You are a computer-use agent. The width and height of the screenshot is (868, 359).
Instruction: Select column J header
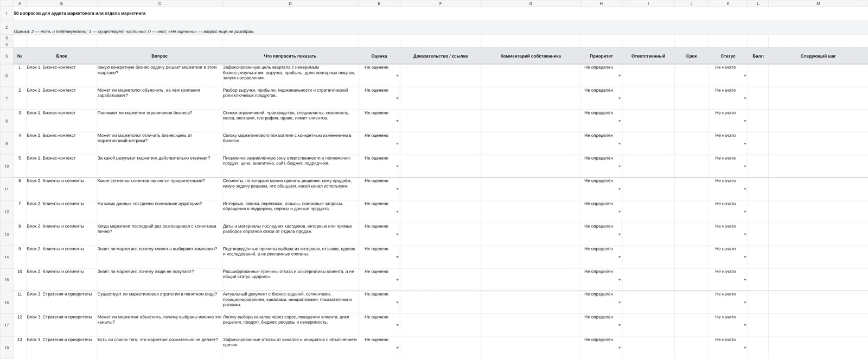point(691,3)
